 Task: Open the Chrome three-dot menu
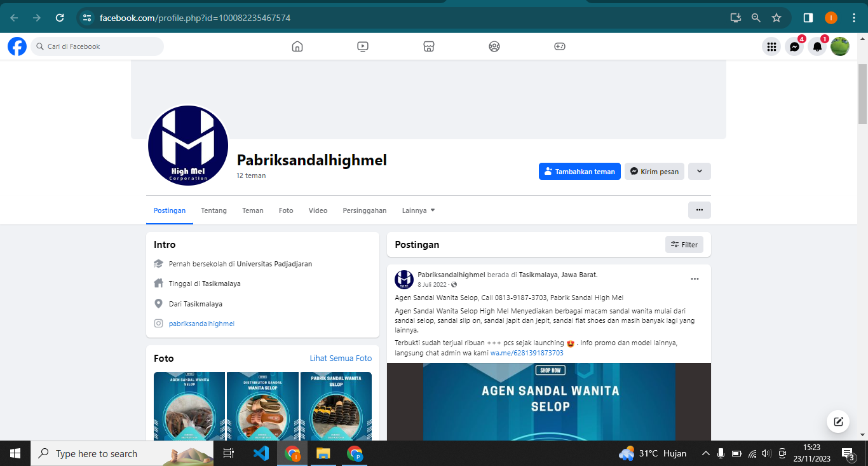853,18
